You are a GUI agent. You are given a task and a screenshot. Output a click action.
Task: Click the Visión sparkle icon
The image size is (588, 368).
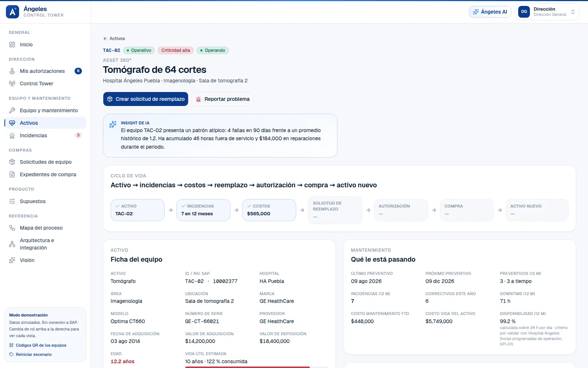click(x=12, y=260)
